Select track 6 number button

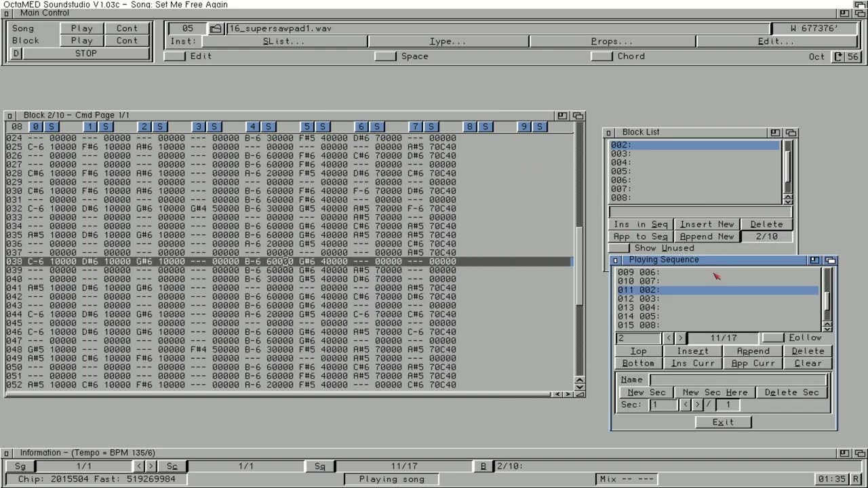tap(361, 127)
